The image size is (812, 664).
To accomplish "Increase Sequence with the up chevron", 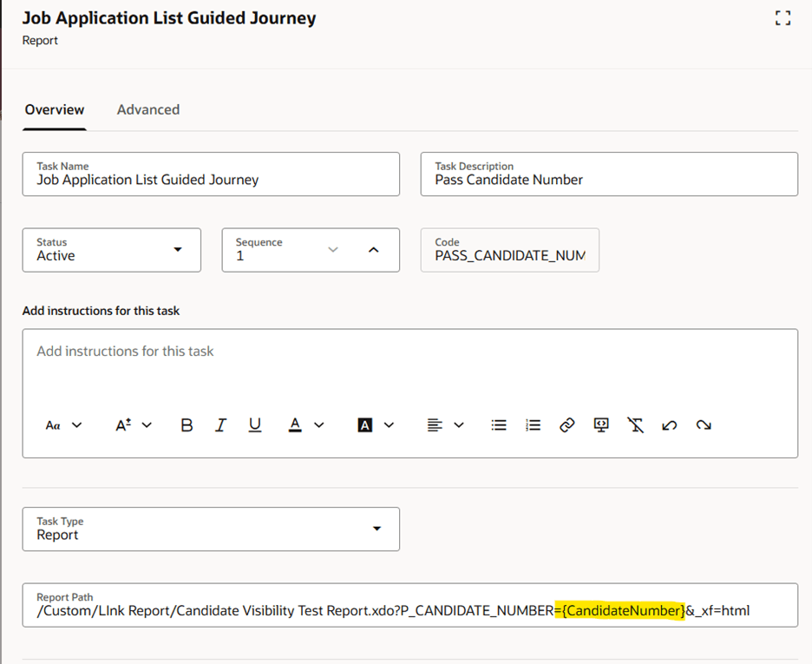I will [373, 250].
